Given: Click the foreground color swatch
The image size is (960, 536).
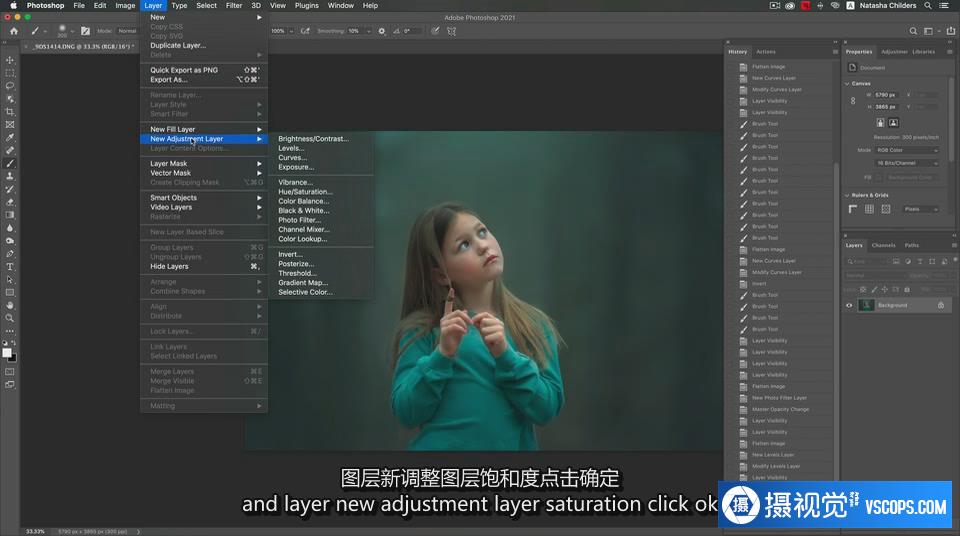Looking at the screenshot, I should coord(7,353).
